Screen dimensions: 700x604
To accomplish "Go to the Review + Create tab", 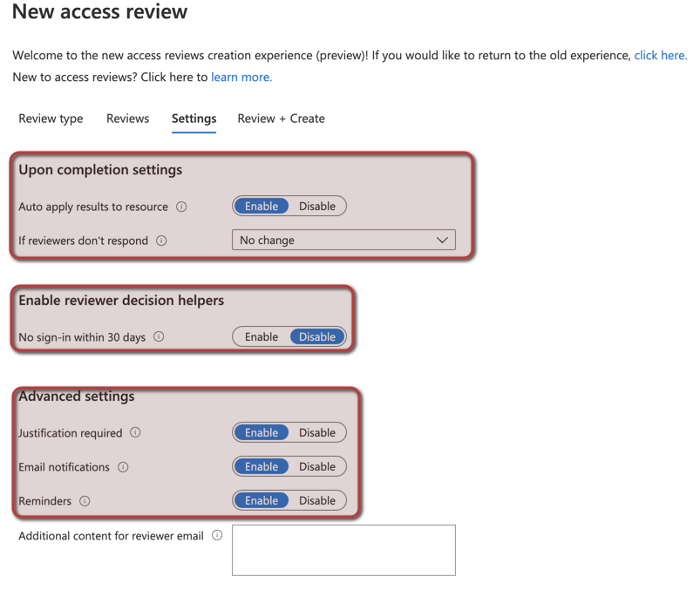I will (281, 119).
